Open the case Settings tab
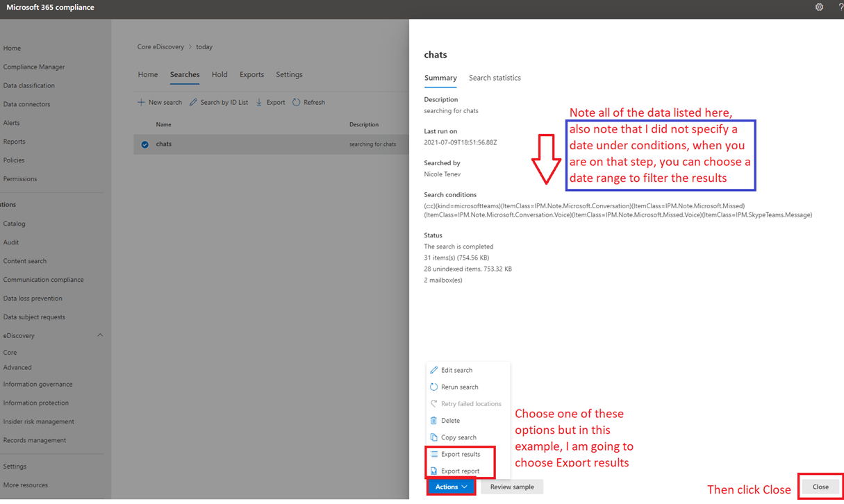 [x=289, y=74]
